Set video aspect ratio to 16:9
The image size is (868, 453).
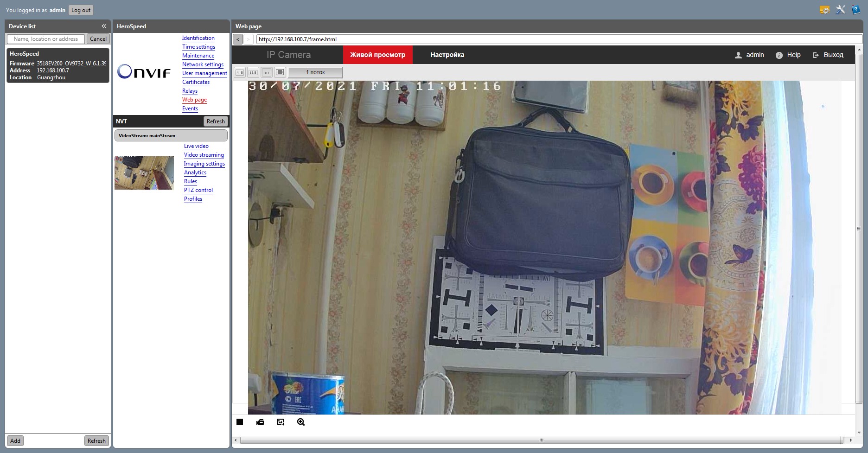(x=253, y=72)
